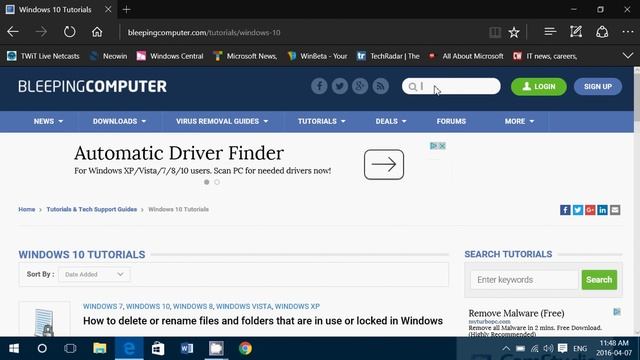Open the Home breadcrumb link
The height and width of the screenshot is (360, 640).
click(27, 209)
